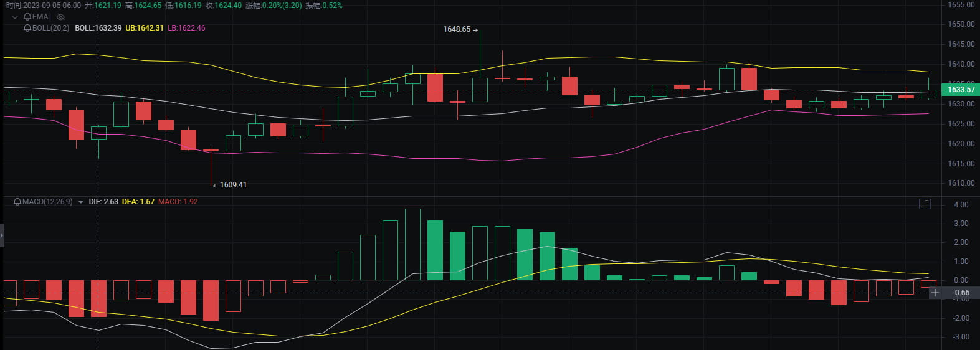Click the open price value 1621.19
The height and width of the screenshot is (350, 980).
click(108, 5)
